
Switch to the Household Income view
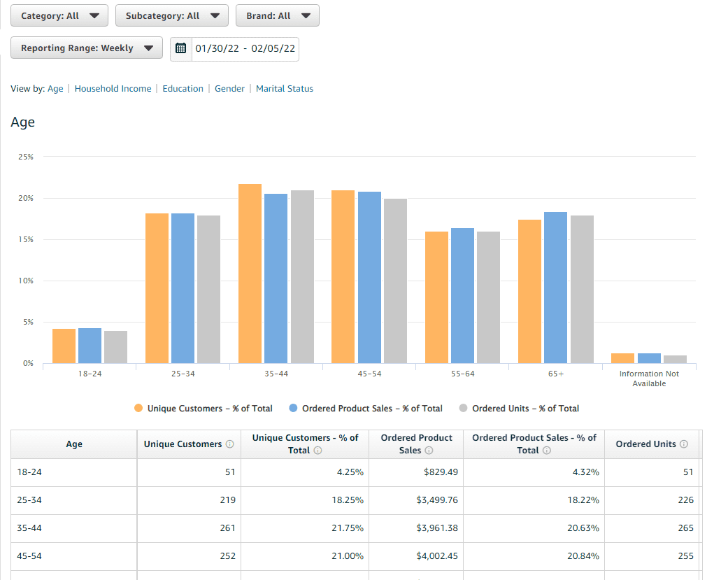(x=113, y=88)
